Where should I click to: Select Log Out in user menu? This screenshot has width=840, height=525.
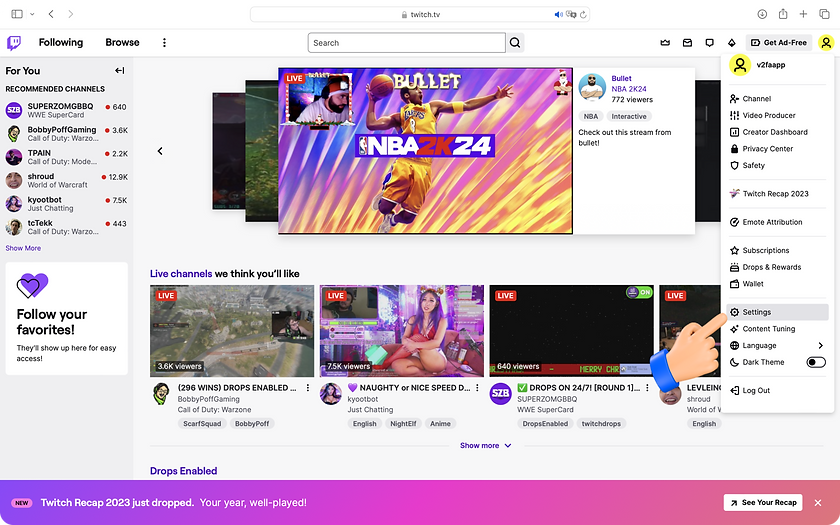pos(777,391)
